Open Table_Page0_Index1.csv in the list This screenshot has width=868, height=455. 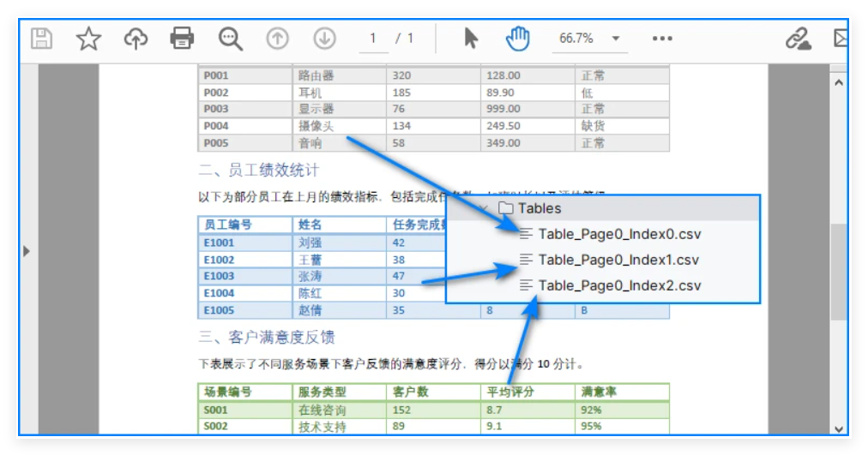point(619,260)
